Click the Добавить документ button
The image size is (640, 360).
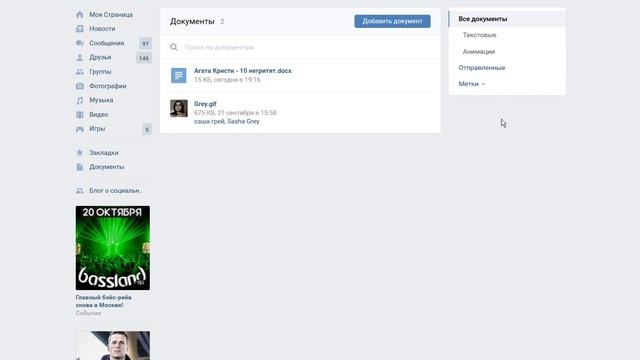(x=392, y=21)
